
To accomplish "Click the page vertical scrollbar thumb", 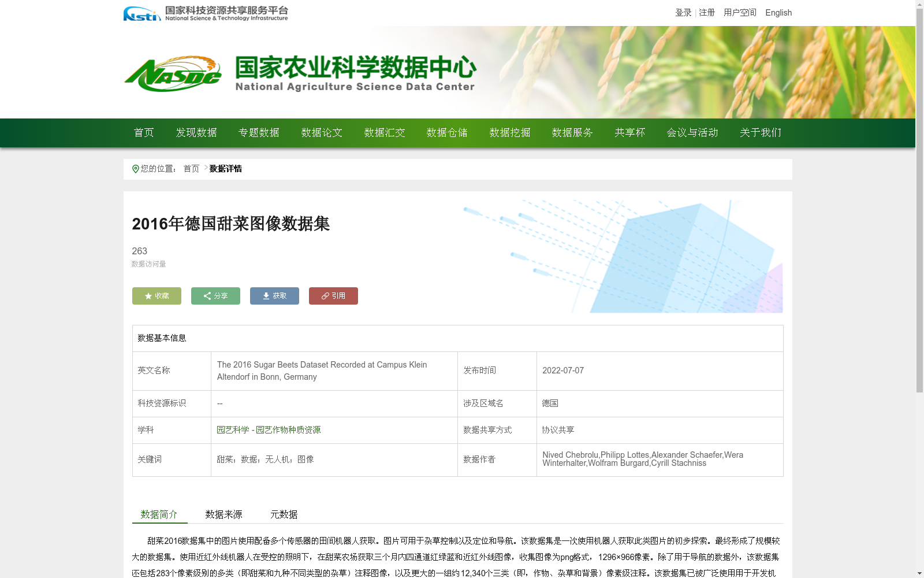I will tap(919, 201).
